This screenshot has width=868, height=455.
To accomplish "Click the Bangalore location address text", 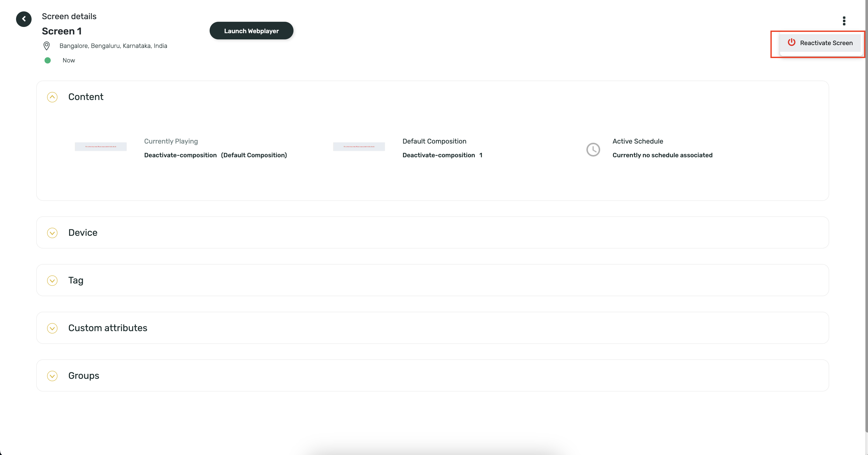I will (113, 46).
